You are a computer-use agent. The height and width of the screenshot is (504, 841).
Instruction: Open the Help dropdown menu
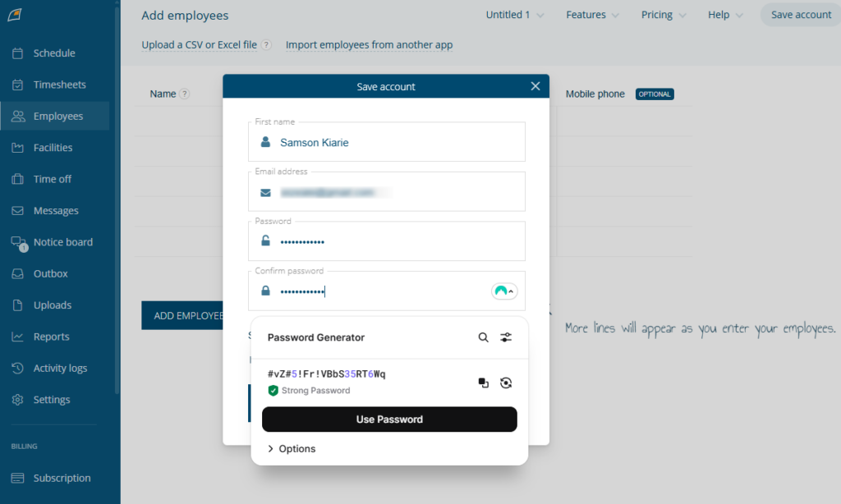[x=725, y=15]
